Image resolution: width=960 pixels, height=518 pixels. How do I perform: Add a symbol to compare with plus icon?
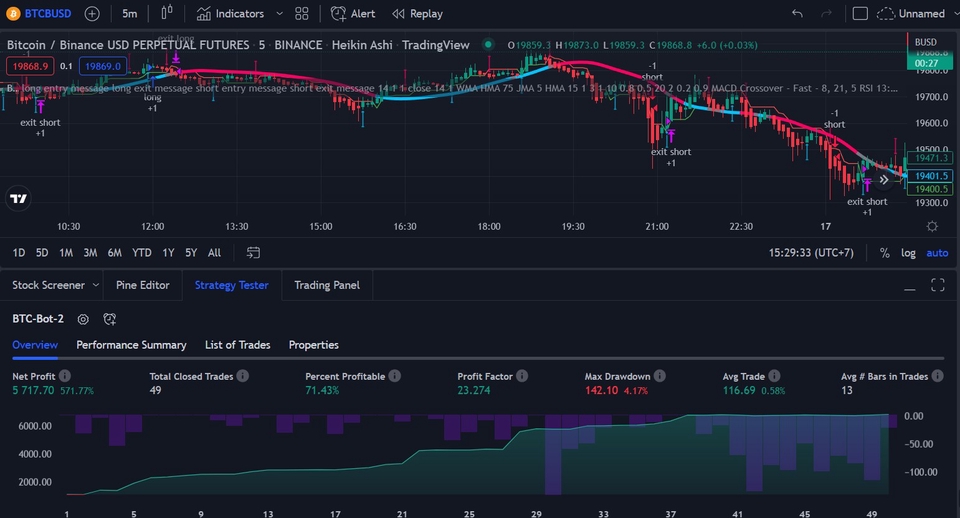(x=92, y=13)
